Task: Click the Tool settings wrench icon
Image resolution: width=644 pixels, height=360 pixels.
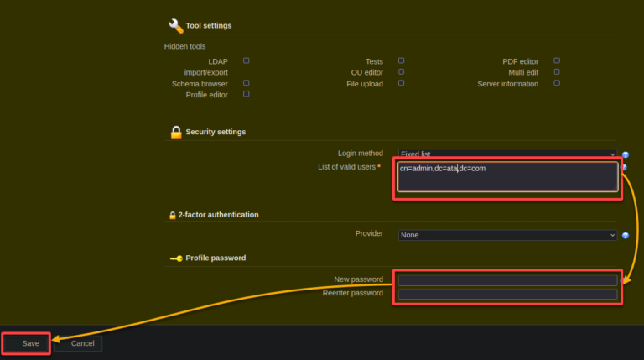Action: tap(175, 25)
